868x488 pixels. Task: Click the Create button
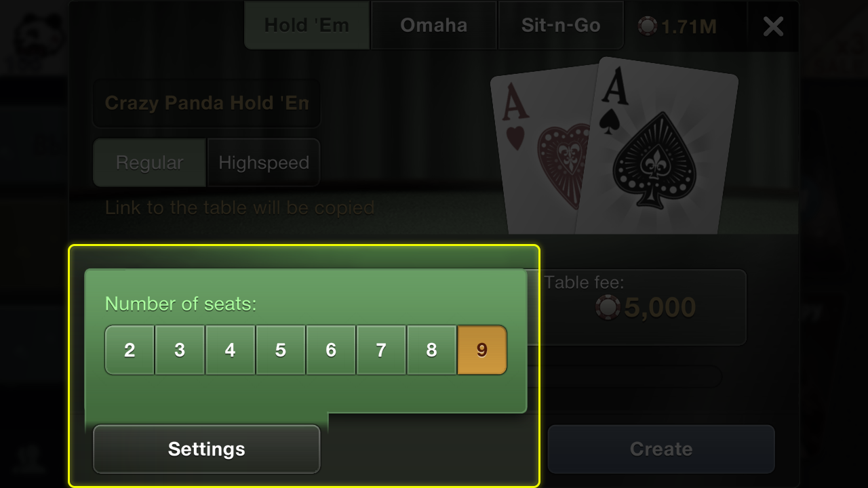point(661,449)
